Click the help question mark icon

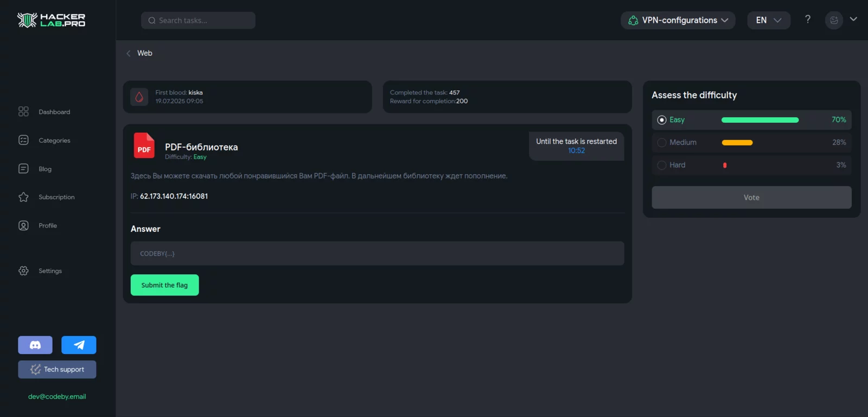click(x=808, y=20)
